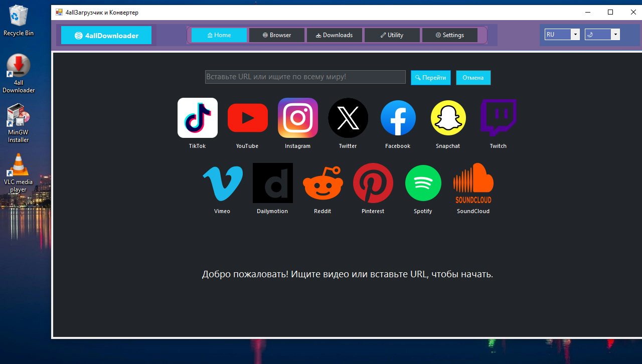Switch to the Home tab

click(219, 35)
